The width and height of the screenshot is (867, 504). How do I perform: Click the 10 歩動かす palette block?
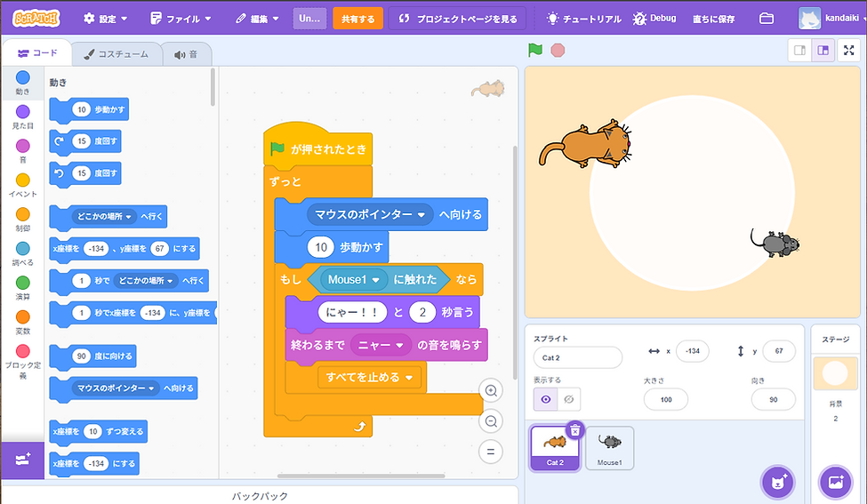point(89,109)
